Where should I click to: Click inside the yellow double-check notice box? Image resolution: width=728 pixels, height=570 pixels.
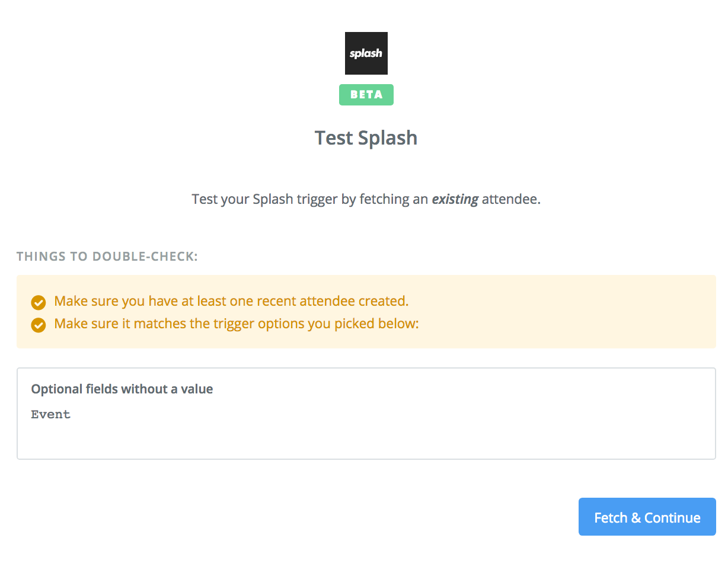pyautogui.click(x=366, y=312)
